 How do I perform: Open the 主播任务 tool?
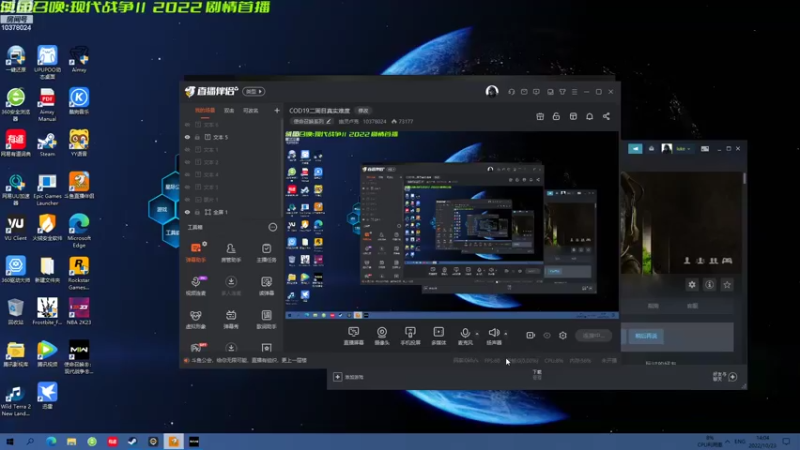[x=266, y=253]
